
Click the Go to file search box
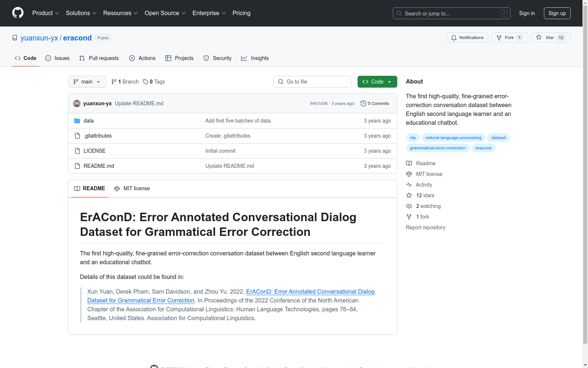pos(312,82)
